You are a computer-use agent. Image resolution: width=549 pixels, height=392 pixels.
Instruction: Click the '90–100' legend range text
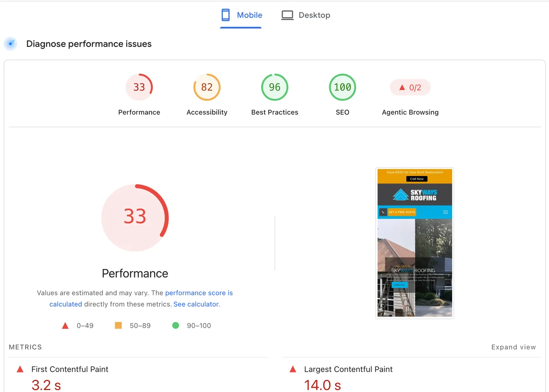199,326
